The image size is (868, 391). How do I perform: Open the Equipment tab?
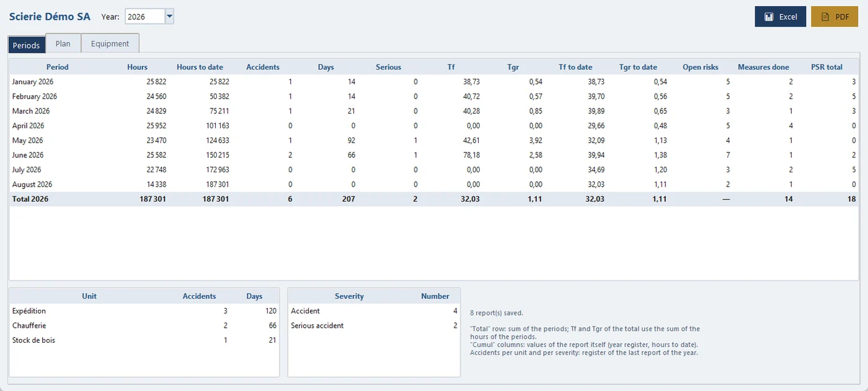coord(110,44)
